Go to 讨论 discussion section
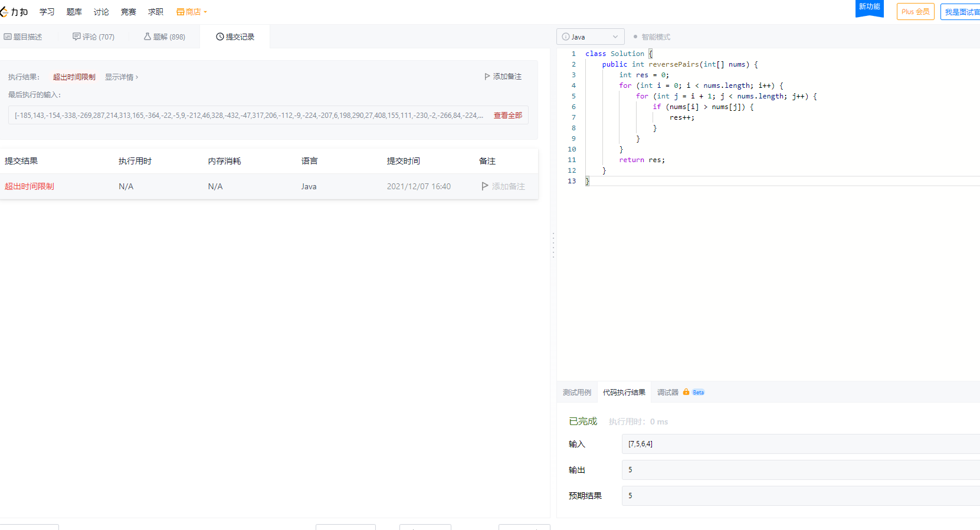980x530 pixels. pos(101,12)
